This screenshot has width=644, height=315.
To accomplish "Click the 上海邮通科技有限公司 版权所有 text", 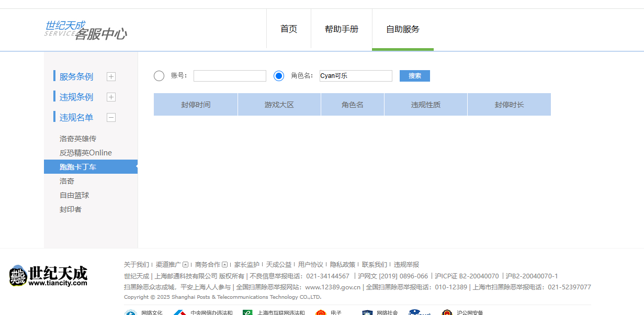I will click(x=200, y=276).
